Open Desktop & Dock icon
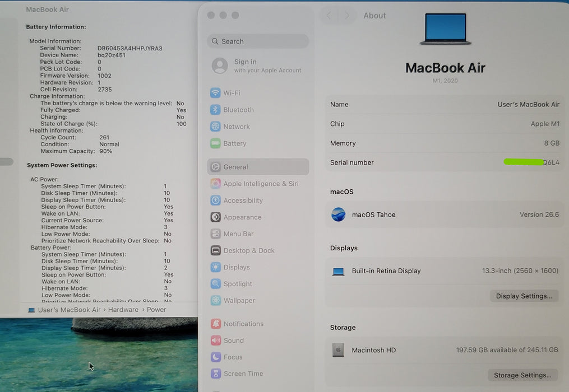The image size is (569, 392). [216, 250]
